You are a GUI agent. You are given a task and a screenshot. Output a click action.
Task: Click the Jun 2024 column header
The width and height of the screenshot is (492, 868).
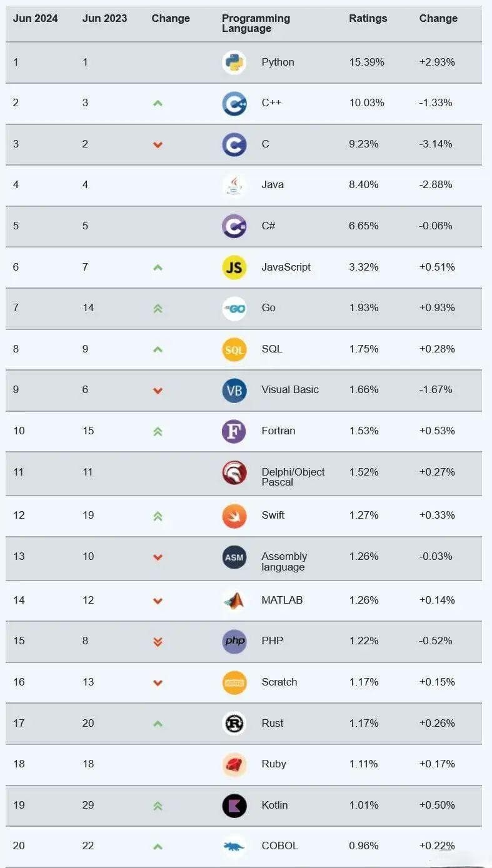(x=35, y=18)
